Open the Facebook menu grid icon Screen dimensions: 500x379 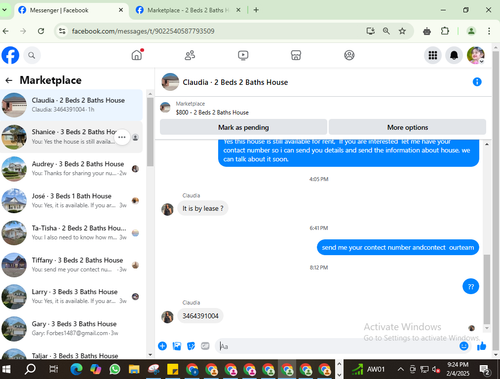(x=433, y=55)
